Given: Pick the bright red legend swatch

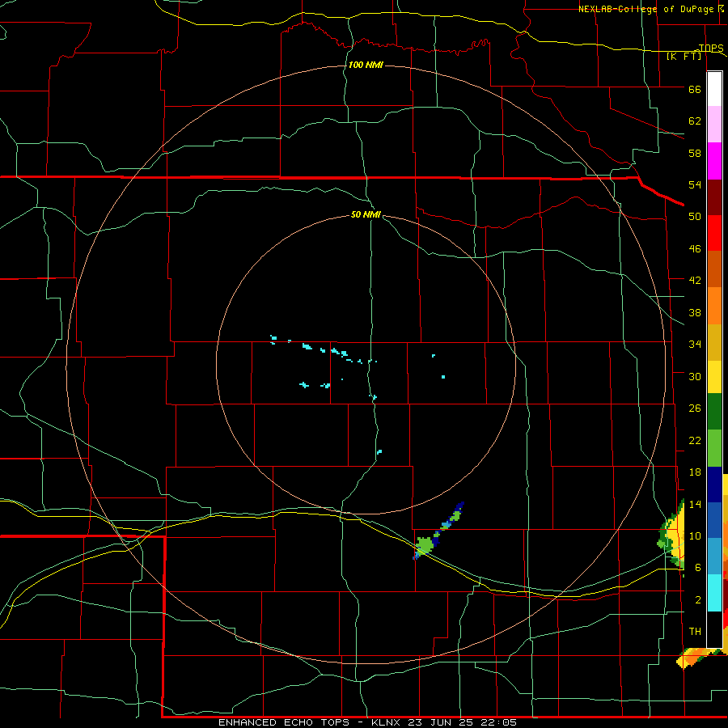Looking at the screenshot, I should click(714, 233).
